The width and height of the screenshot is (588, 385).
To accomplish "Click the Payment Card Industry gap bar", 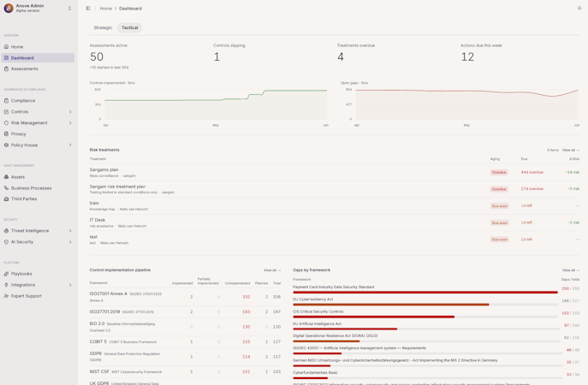I will [x=425, y=292].
